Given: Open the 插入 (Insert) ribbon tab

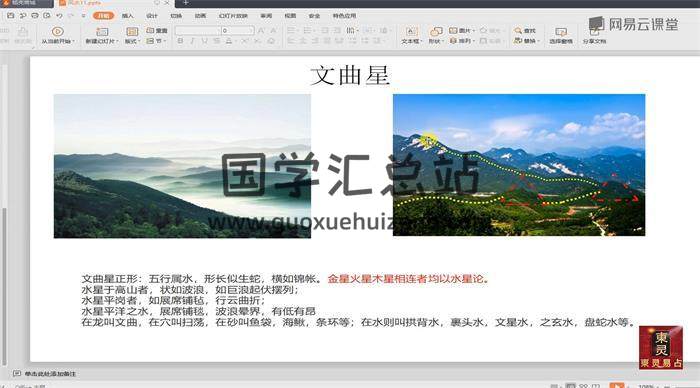Looking at the screenshot, I should coord(128,16).
